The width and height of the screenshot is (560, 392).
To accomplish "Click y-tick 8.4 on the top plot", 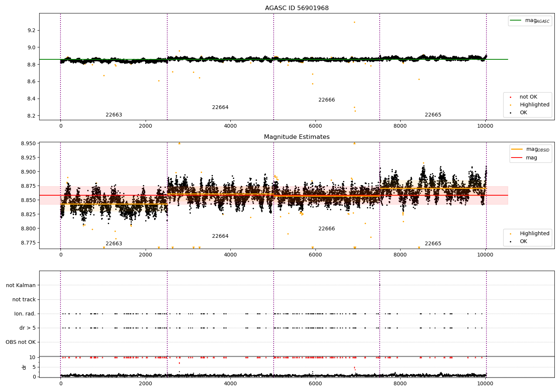I will tap(31, 99).
